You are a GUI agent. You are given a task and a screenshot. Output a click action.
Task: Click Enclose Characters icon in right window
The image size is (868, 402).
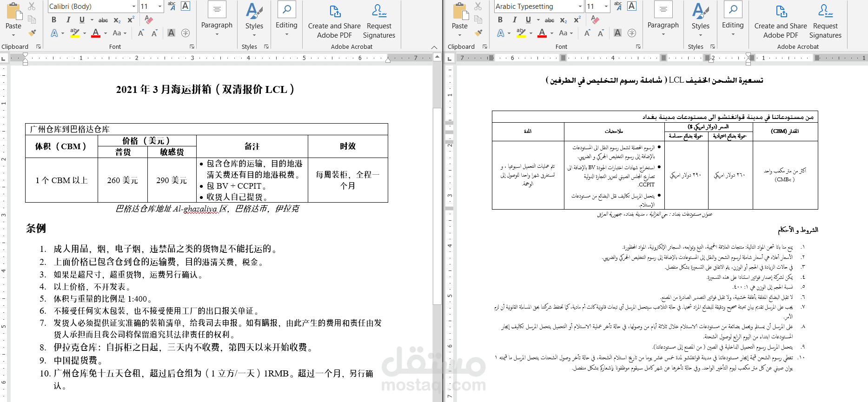click(632, 33)
